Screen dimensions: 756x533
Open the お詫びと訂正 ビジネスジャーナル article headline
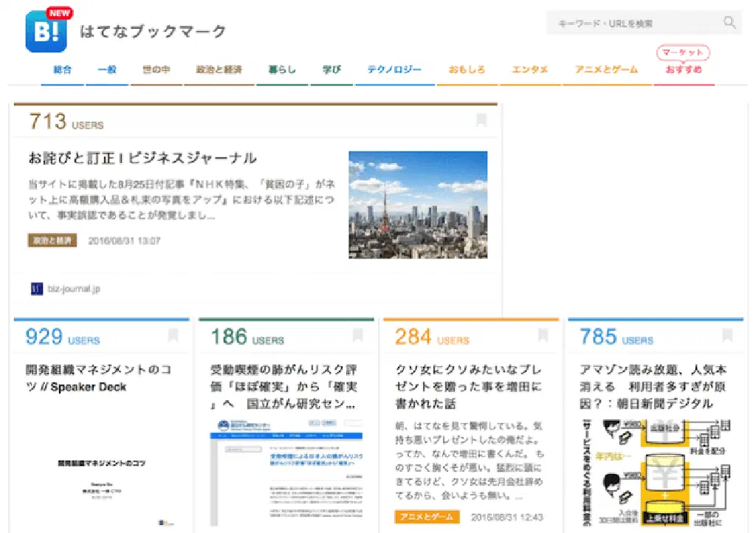tap(142, 158)
